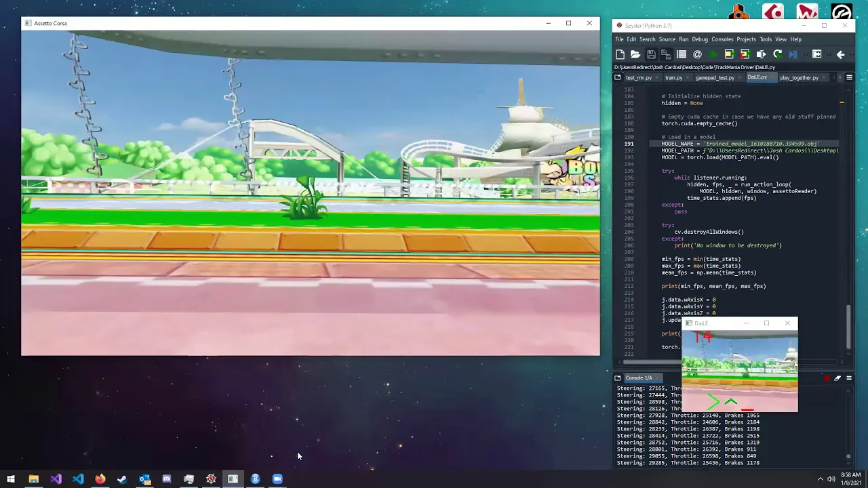Viewport: 868px width, 488px height.
Task: Run file with the green play button
Action: pos(713,54)
